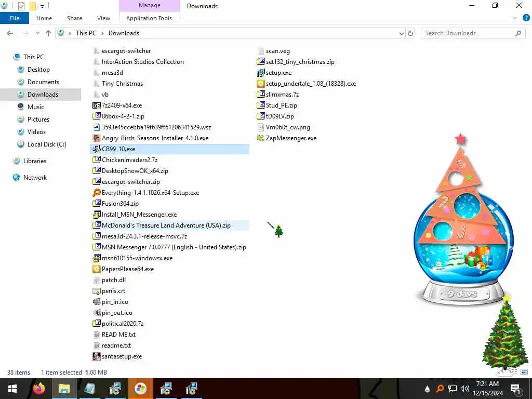Open Explorer help question mark icon
Viewport: 532px width, 399px height.
[x=526, y=18]
